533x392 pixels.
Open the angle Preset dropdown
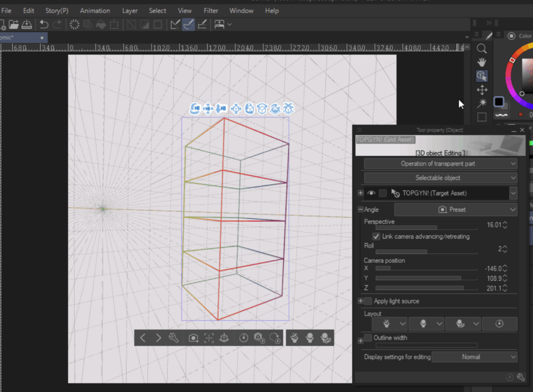455,209
